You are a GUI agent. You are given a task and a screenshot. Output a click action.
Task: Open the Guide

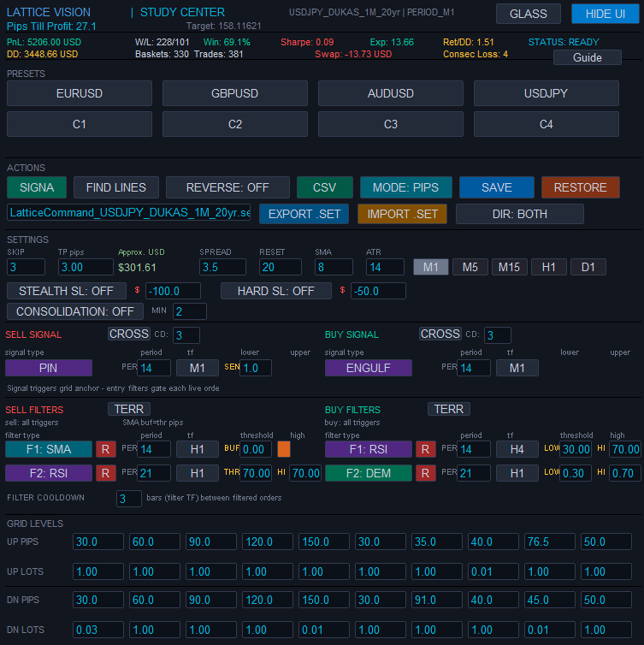coord(588,57)
